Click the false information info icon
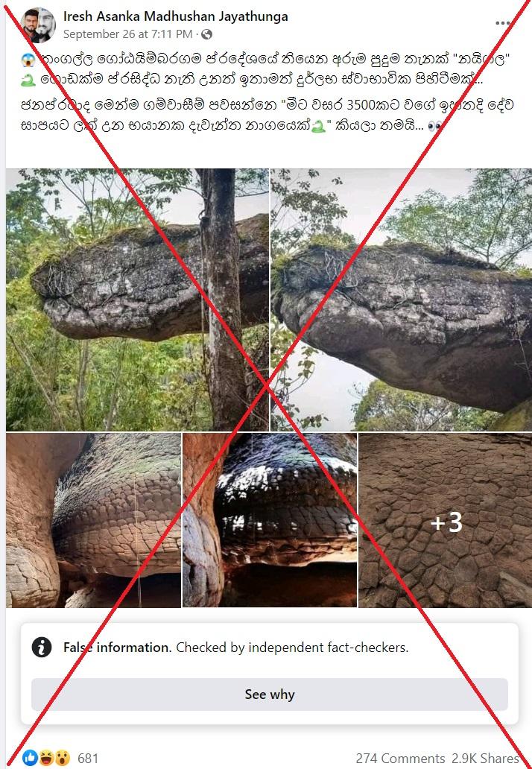 click(x=42, y=648)
